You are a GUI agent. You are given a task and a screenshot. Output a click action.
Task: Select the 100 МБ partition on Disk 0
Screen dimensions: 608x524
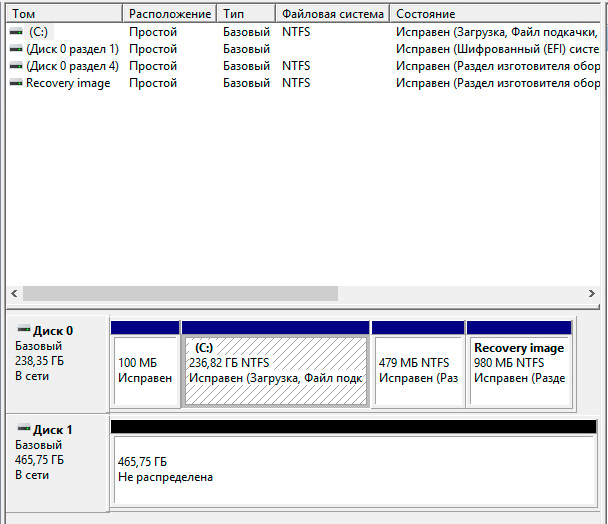145,370
